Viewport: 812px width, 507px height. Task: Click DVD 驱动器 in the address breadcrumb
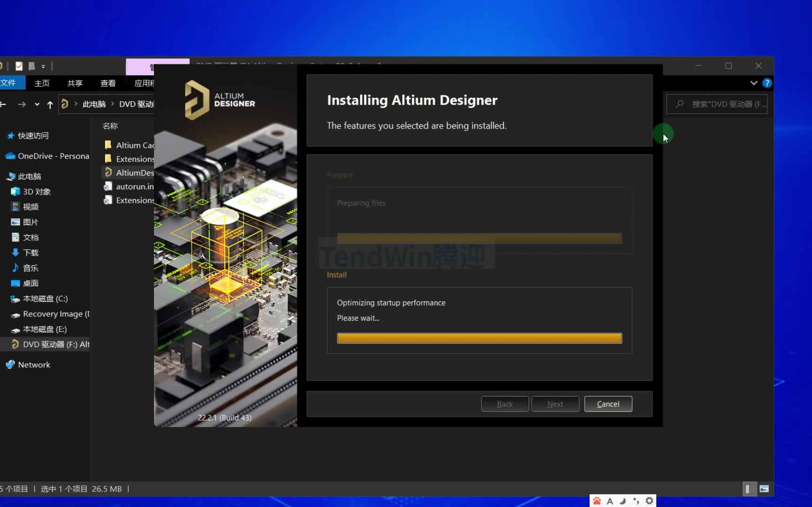(136, 104)
